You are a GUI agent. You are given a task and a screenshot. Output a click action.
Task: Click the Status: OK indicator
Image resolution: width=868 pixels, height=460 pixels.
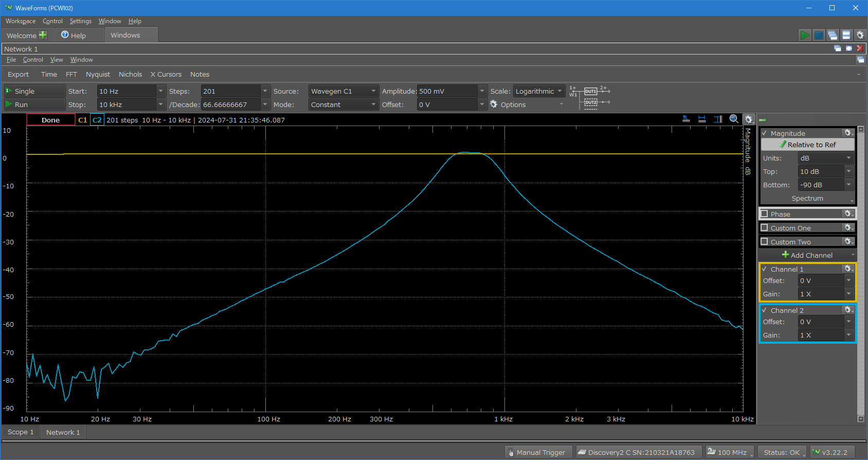pyautogui.click(x=782, y=452)
